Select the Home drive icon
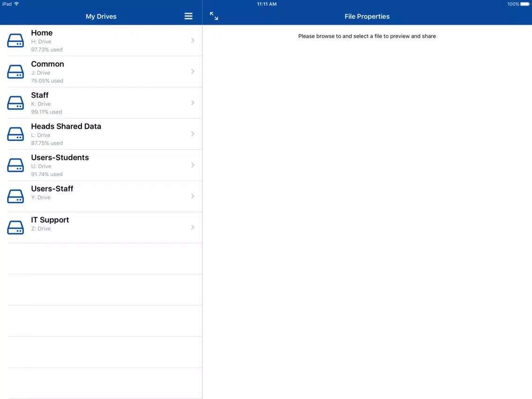532x399 pixels. point(15,40)
